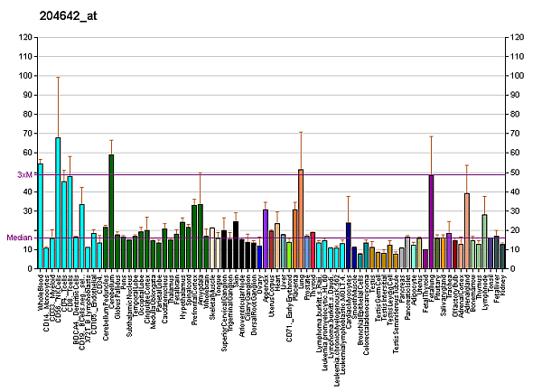The image size is (542, 392).
Task: Select the purple Median label
Action: (20, 238)
